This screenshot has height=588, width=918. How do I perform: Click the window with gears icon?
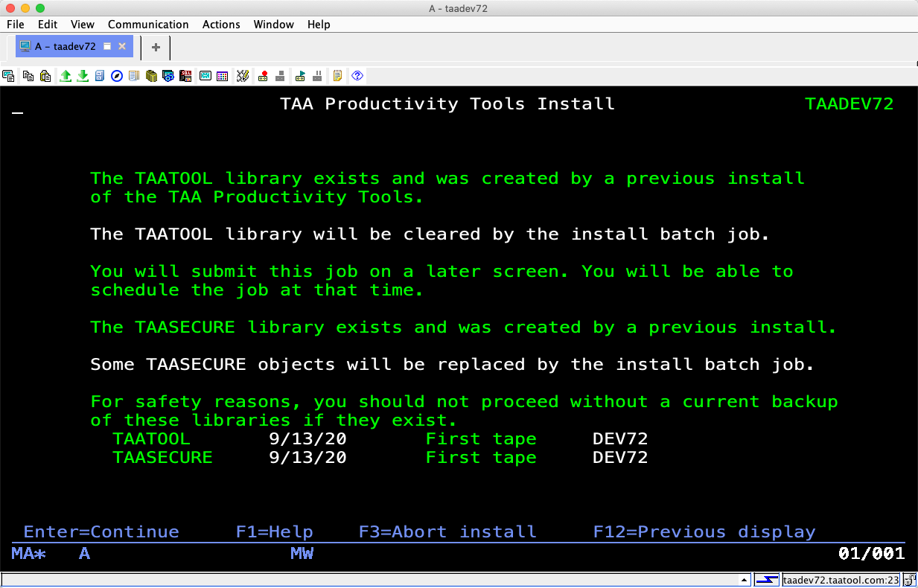coord(168,76)
